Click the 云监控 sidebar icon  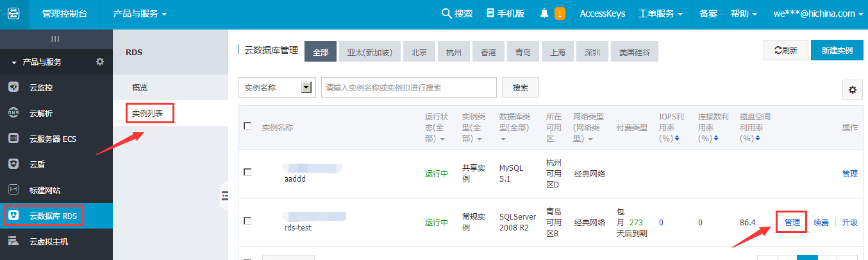coord(13,87)
